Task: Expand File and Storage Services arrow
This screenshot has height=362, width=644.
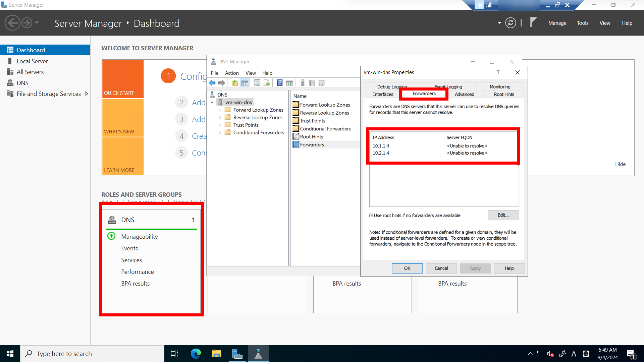Action: [87, 94]
